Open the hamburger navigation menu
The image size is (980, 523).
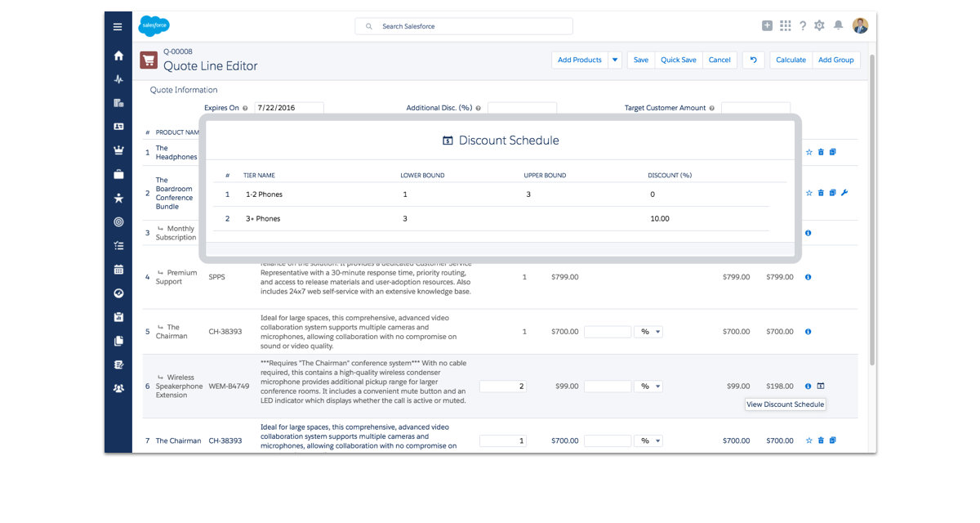point(118,26)
